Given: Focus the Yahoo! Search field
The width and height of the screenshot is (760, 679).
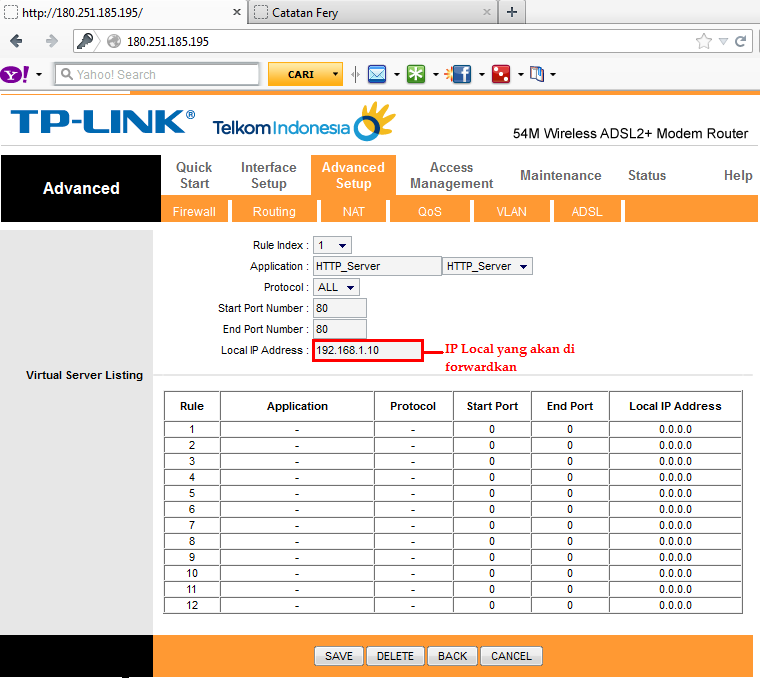Looking at the screenshot, I should pos(157,74).
